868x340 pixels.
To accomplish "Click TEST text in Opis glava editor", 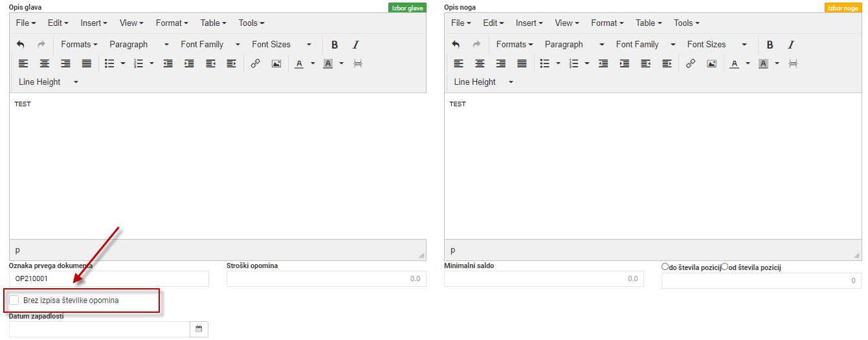I will coord(23,104).
